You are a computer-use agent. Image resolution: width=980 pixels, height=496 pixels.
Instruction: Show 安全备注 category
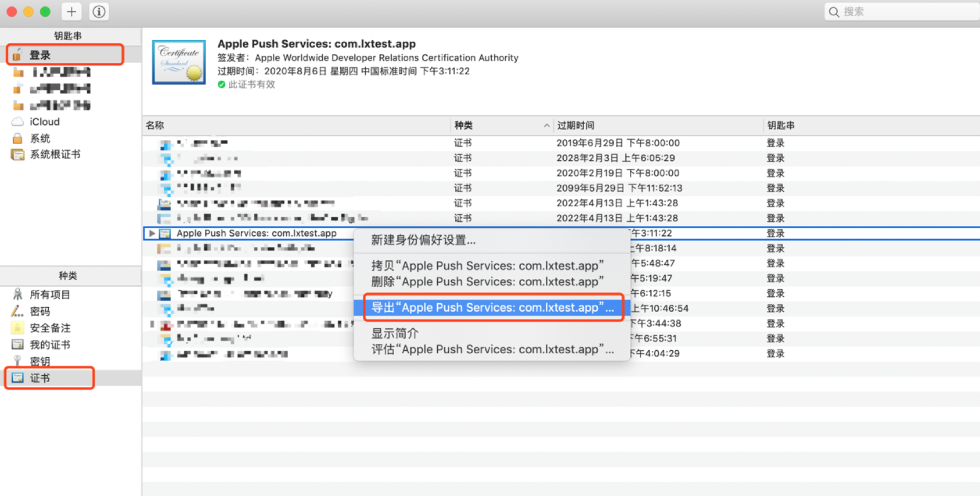pos(50,328)
